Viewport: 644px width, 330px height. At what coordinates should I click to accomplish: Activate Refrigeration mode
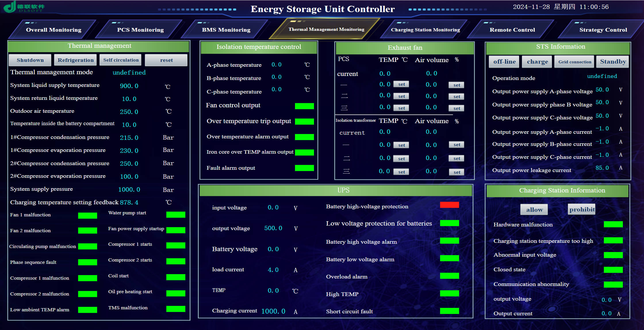tap(75, 60)
